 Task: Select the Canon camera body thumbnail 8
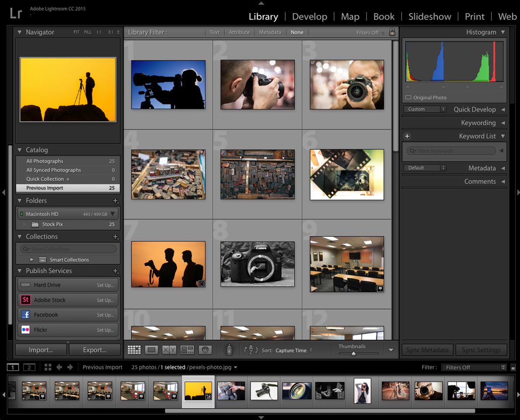[x=257, y=264]
